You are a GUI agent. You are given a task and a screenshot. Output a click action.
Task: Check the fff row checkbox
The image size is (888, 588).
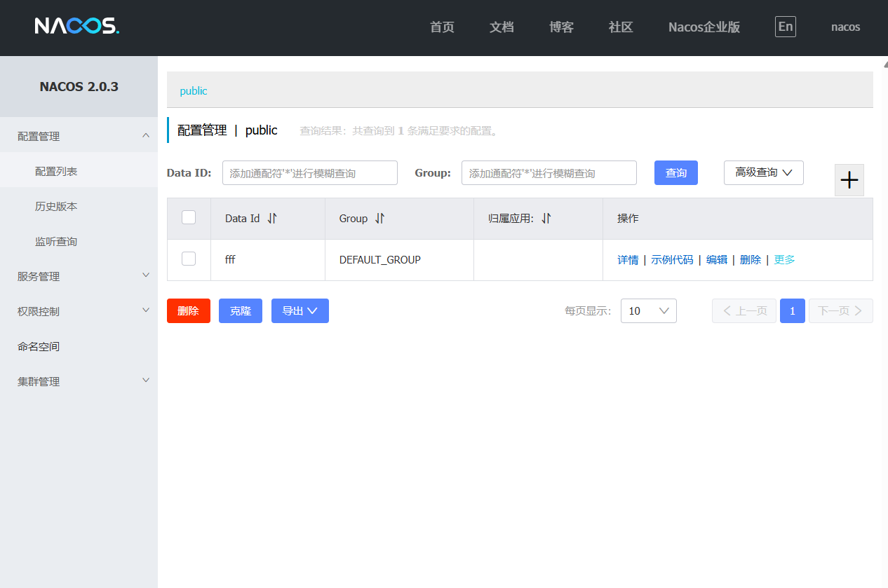[189, 259]
